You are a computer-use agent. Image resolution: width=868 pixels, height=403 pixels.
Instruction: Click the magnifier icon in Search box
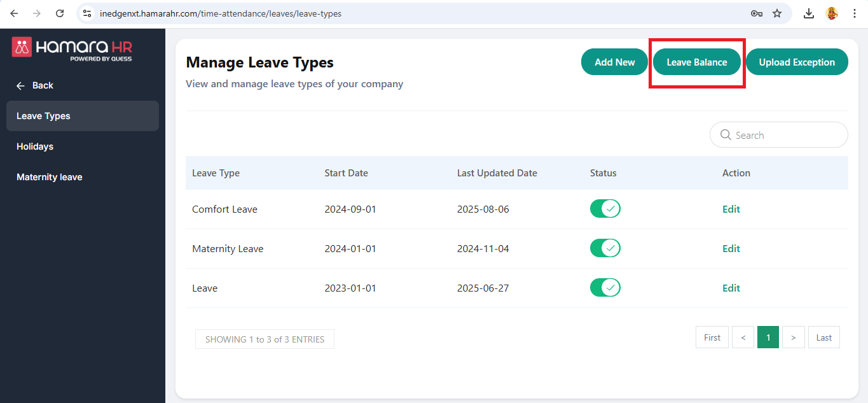(x=726, y=135)
